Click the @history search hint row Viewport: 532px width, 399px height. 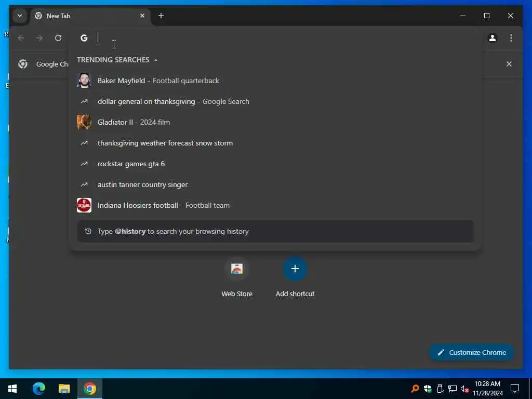[x=275, y=231]
